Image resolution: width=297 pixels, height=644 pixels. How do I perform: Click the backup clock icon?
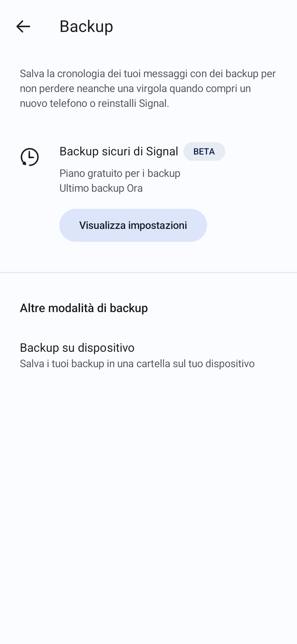point(30,157)
